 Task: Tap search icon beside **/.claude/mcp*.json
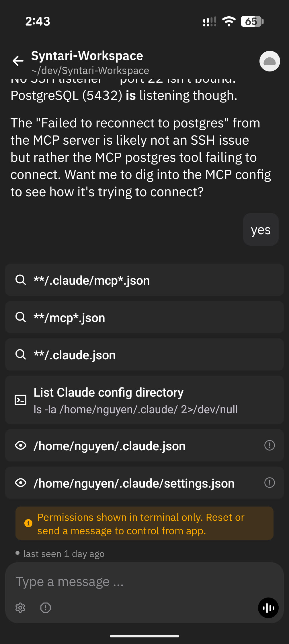point(21,280)
